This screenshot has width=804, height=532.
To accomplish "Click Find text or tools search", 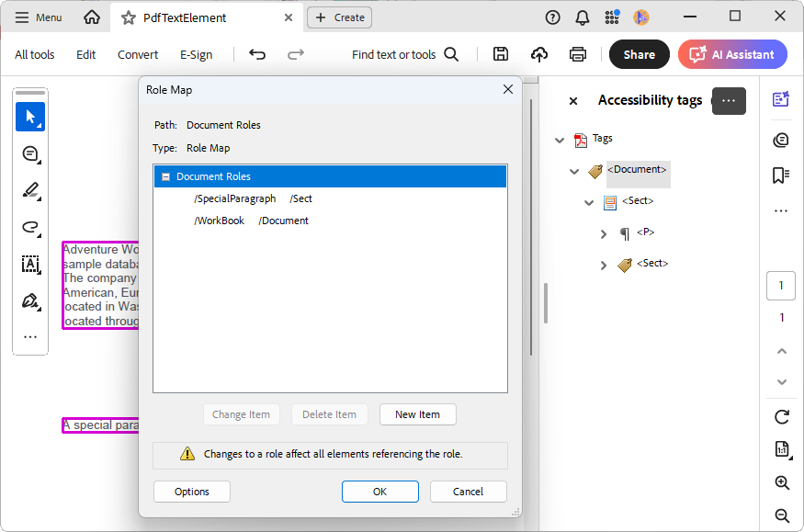I will pos(405,54).
